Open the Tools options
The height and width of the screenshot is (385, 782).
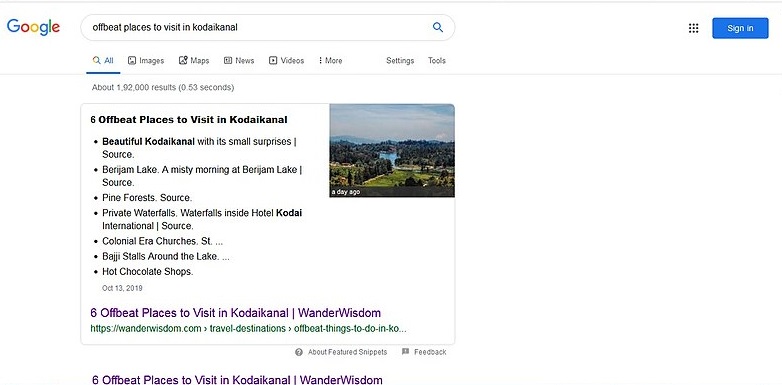[436, 60]
